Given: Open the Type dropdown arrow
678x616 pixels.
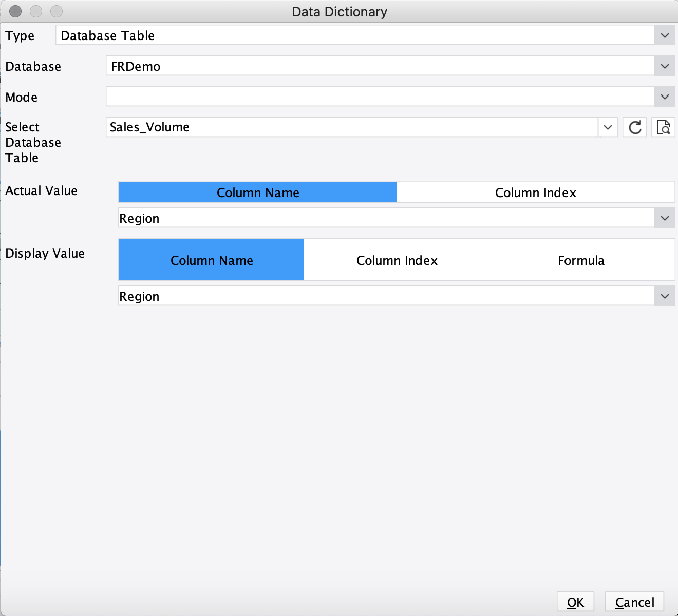Looking at the screenshot, I should click(665, 35).
